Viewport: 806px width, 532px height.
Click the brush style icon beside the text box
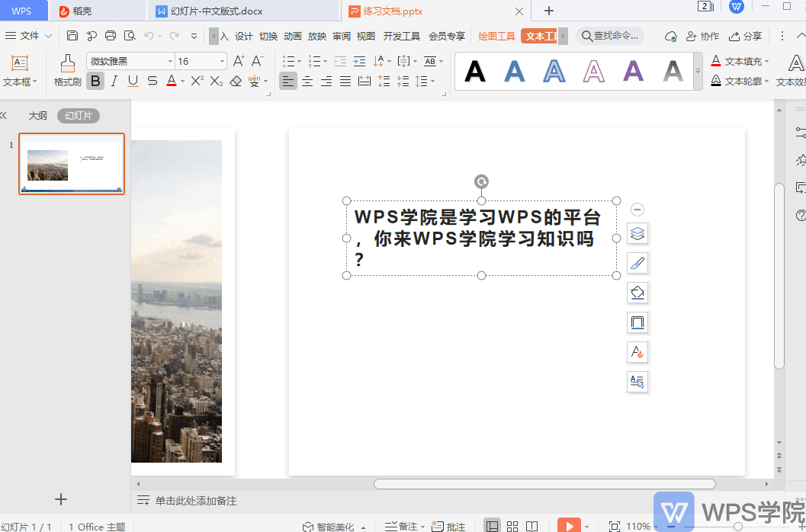(x=637, y=264)
